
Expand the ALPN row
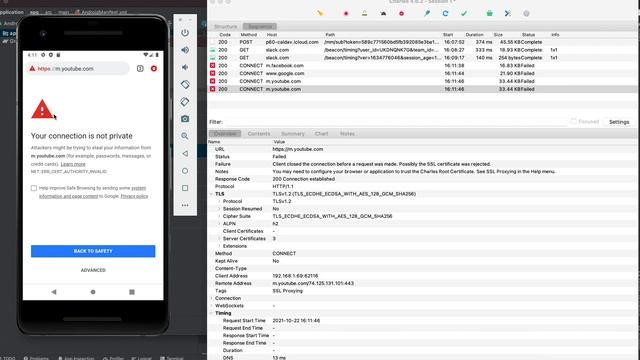(219, 224)
